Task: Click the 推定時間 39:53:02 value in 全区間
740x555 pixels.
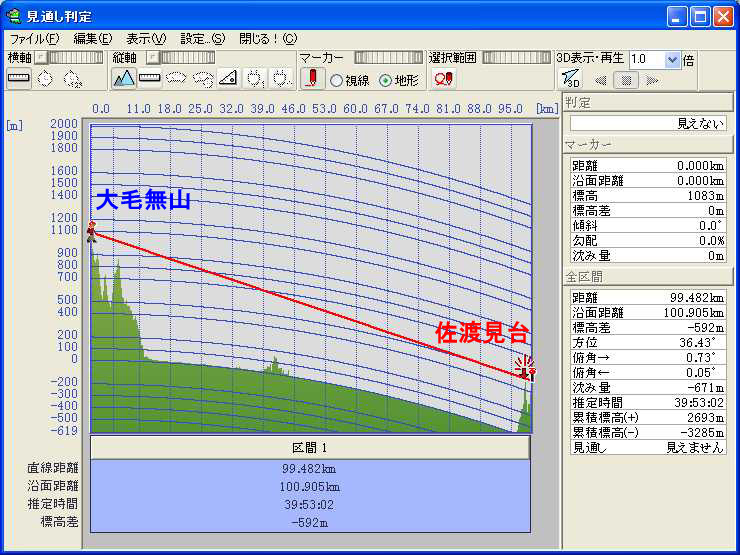Action: [x=698, y=403]
